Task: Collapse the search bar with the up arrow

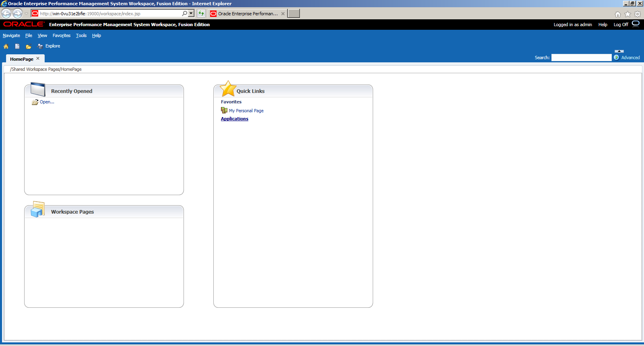Action: click(x=619, y=51)
